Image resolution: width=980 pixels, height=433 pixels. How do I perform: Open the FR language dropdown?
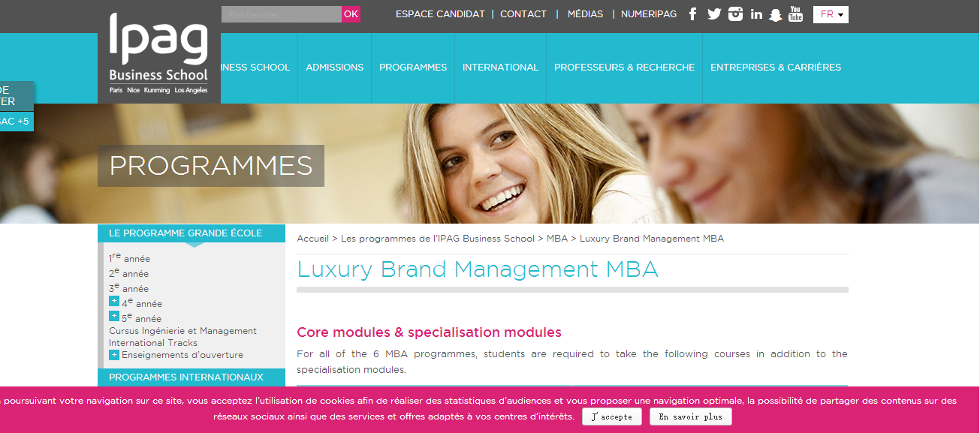[831, 14]
